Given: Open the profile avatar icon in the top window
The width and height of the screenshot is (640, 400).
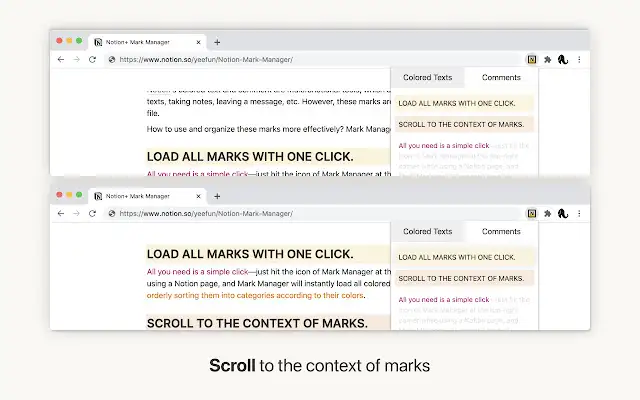Looking at the screenshot, I should [x=563, y=60].
